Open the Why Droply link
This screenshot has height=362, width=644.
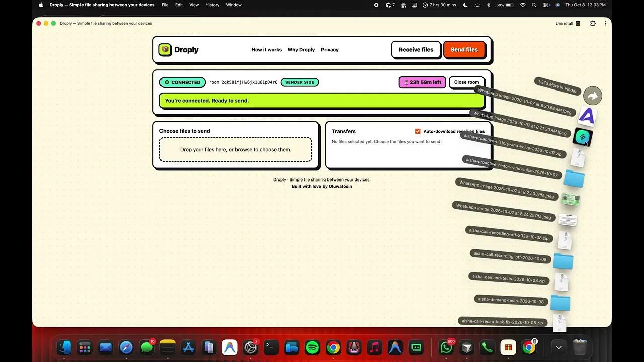(x=301, y=50)
